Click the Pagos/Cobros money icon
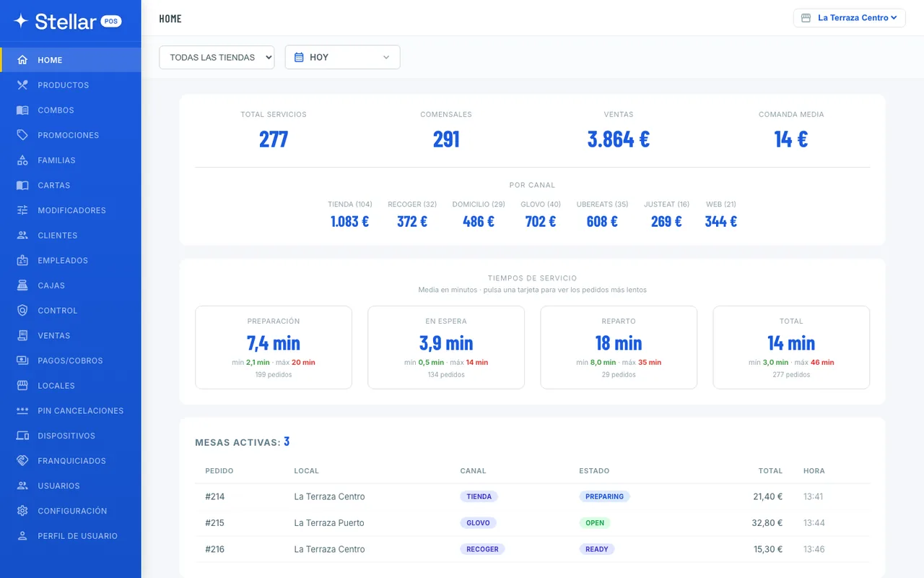Viewport: 924px width, 578px height. pos(22,361)
